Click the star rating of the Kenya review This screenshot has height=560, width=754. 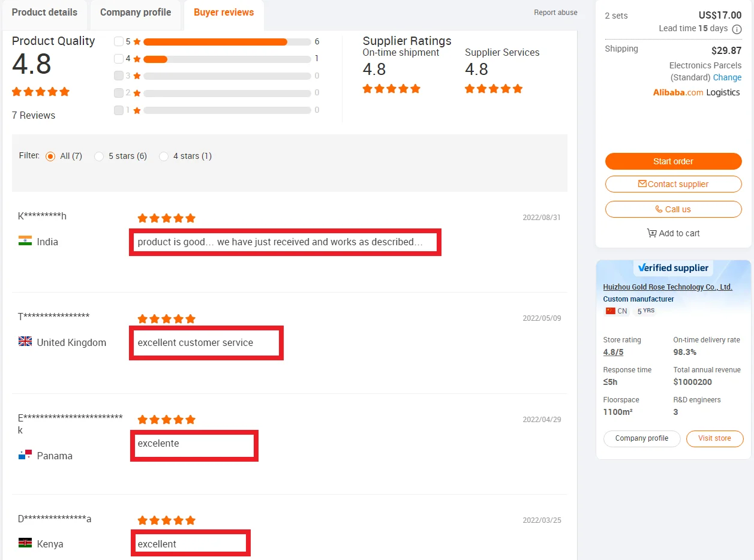click(167, 520)
